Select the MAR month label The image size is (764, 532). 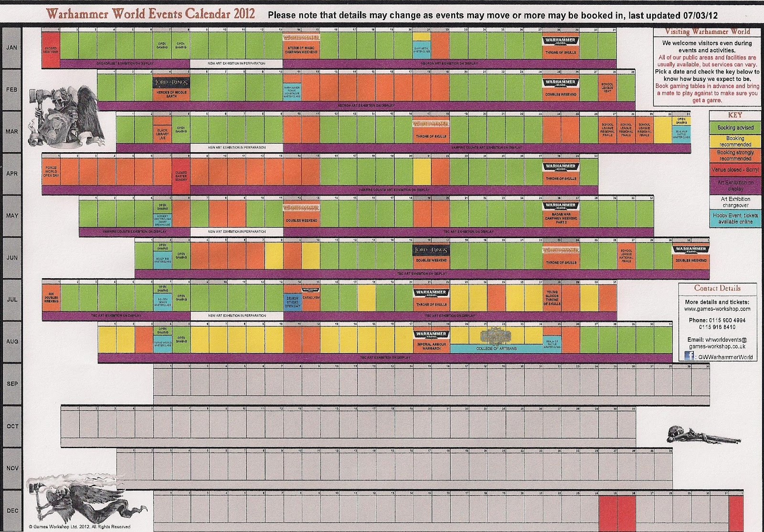pyautogui.click(x=11, y=132)
